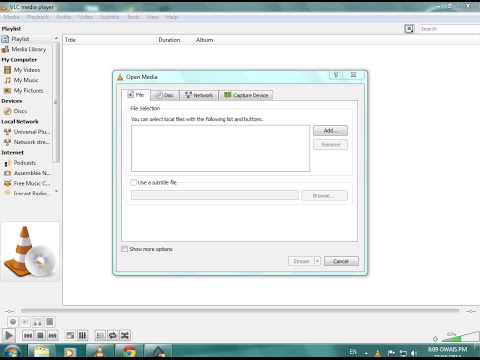480x360 pixels.
Task: Open the Media menu
Action: (12, 17)
